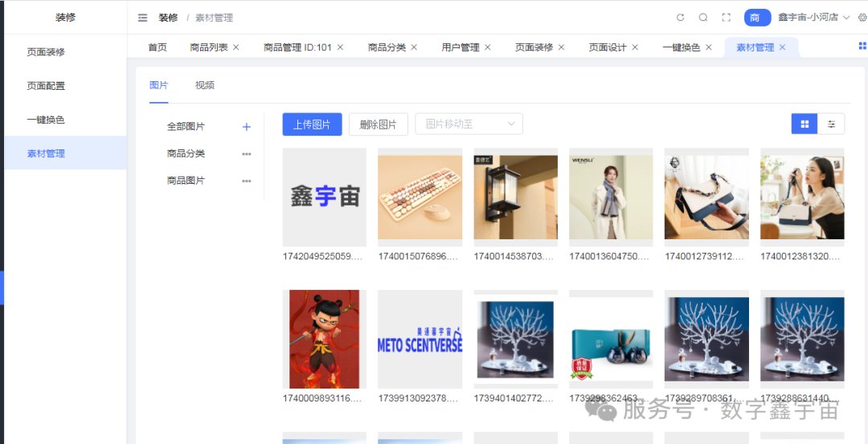Close the 一键换色 tab

(709, 47)
